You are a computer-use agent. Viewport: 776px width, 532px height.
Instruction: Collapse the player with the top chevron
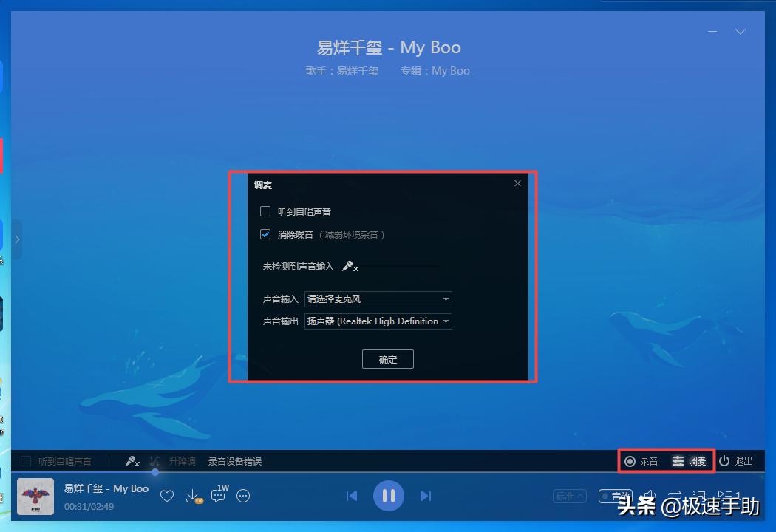(741, 32)
